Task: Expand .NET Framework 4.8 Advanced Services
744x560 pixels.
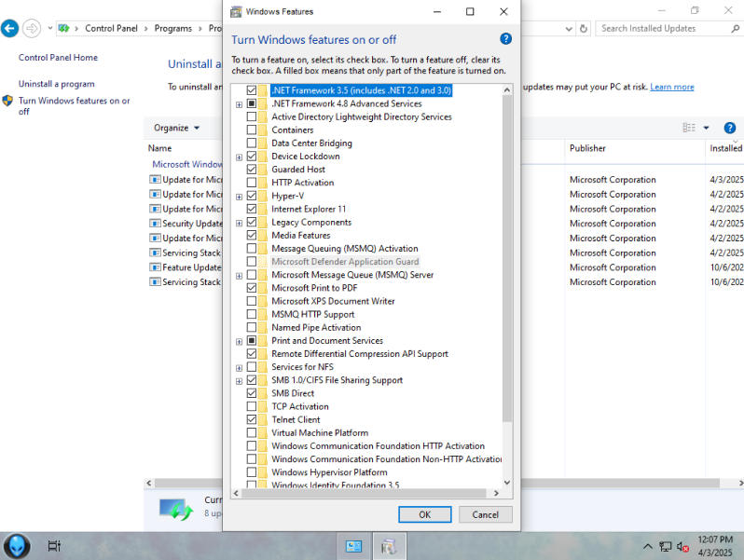Action: tap(239, 104)
